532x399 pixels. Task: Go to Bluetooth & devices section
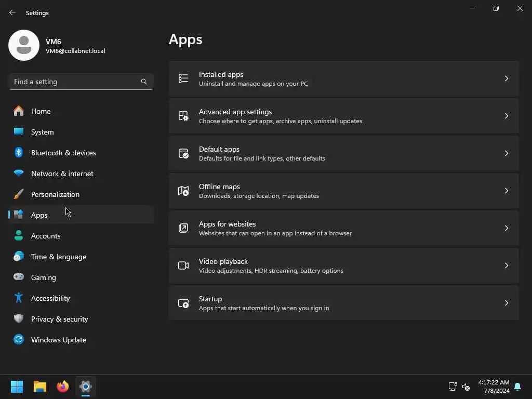pos(63,153)
